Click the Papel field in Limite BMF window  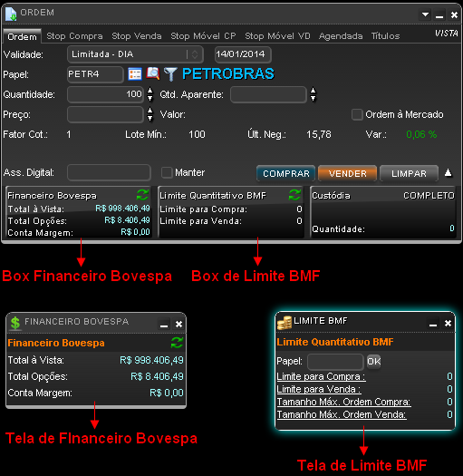click(x=335, y=361)
